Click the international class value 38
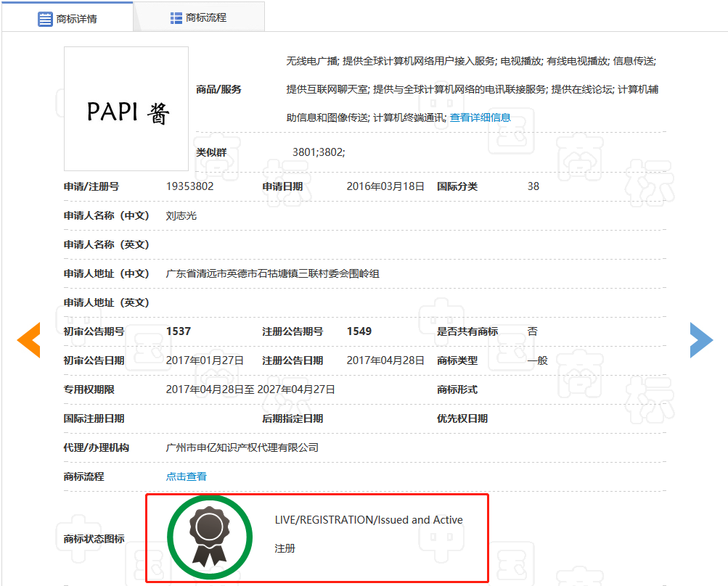Image resolution: width=728 pixels, height=586 pixels. click(533, 186)
